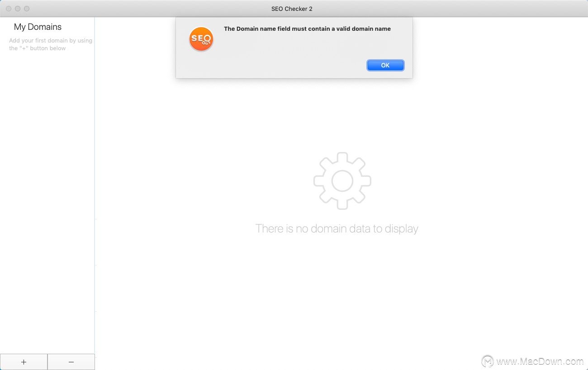Click the valid domain name error message
Screen dimensions: 588x370
pyautogui.click(x=307, y=28)
